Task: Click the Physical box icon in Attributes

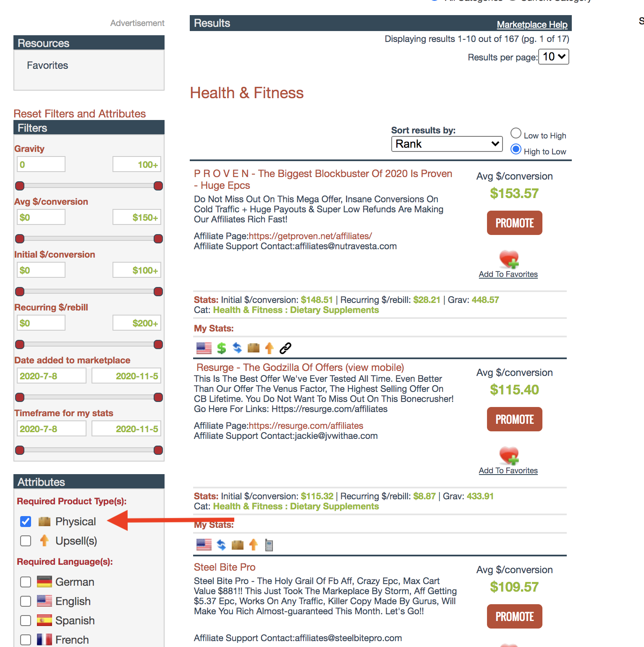Action: point(45,522)
